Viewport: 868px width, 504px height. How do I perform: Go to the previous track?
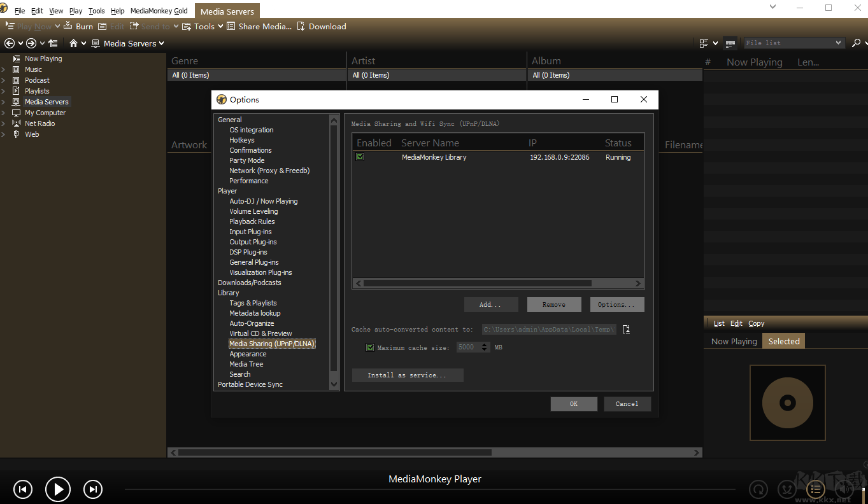click(23, 489)
